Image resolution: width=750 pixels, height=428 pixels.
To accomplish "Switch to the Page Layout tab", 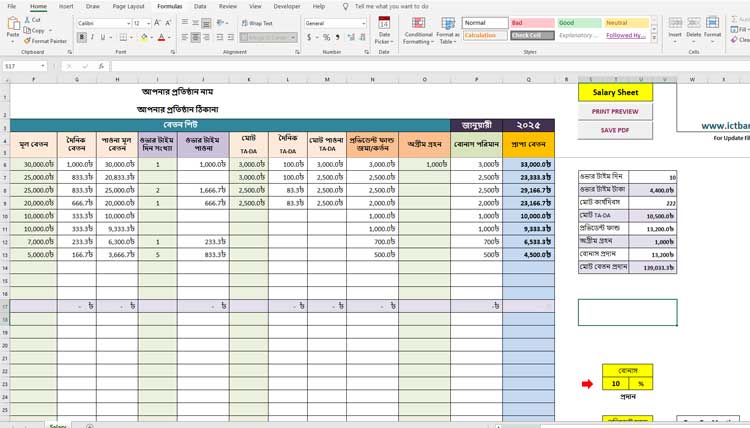I will (x=128, y=6).
